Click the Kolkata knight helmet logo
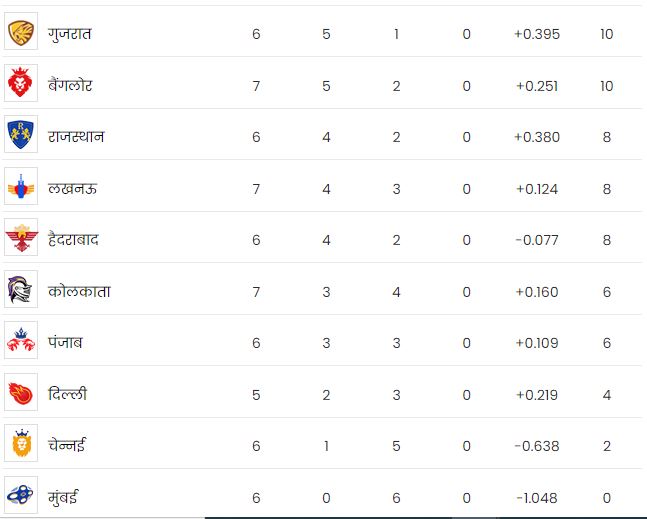Viewport: 647px width, 519px height. (x=21, y=291)
